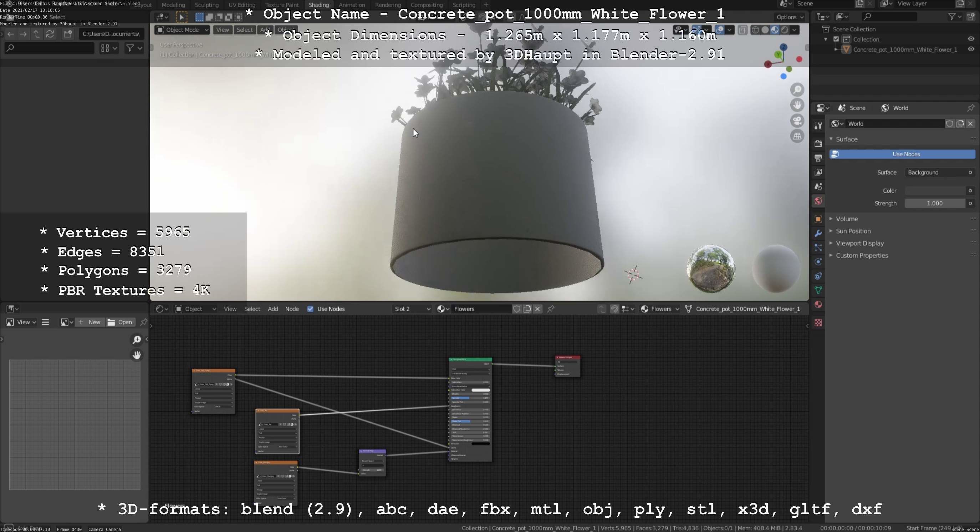The width and height of the screenshot is (980, 532).
Task: Toggle camera view icon in viewport
Action: pos(797,121)
